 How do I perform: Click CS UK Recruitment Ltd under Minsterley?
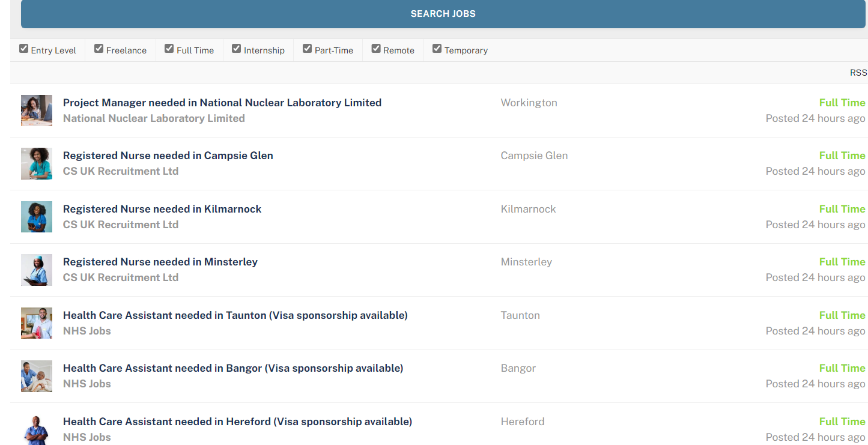click(121, 277)
